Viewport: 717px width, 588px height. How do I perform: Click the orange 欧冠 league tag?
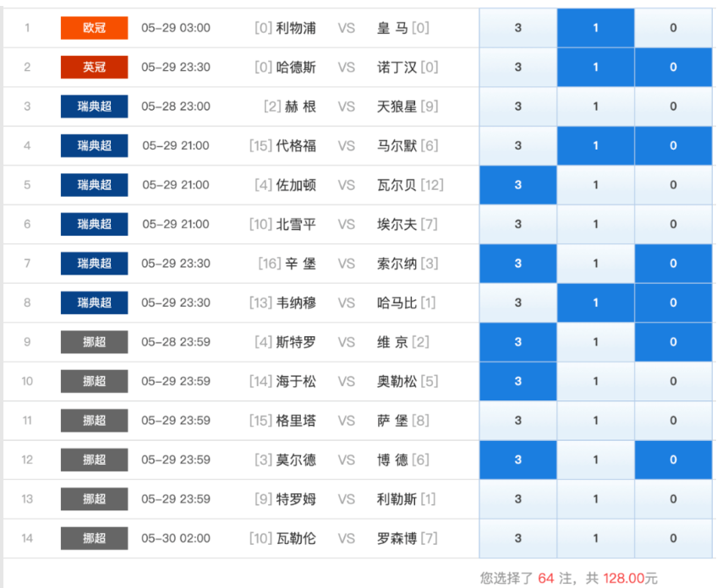coord(94,28)
